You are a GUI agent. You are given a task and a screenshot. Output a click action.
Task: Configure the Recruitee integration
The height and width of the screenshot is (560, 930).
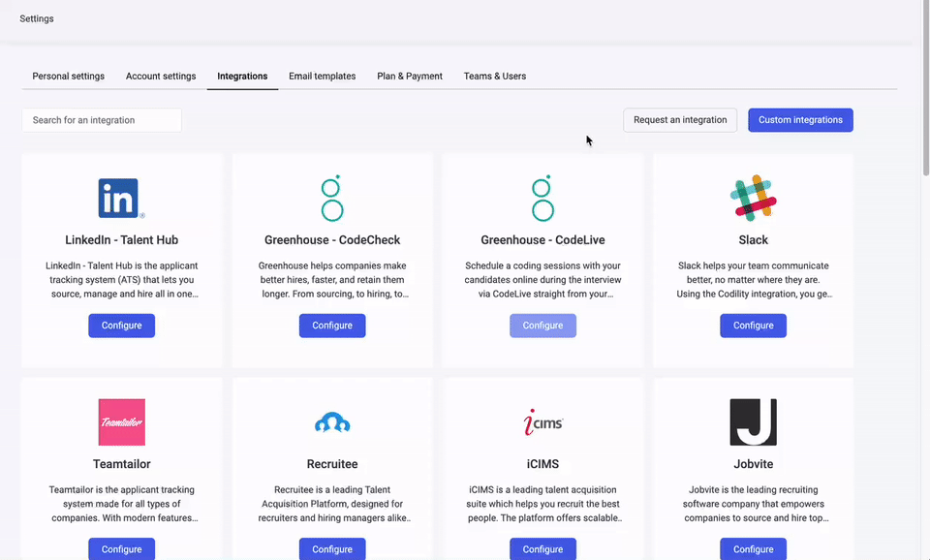point(331,548)
